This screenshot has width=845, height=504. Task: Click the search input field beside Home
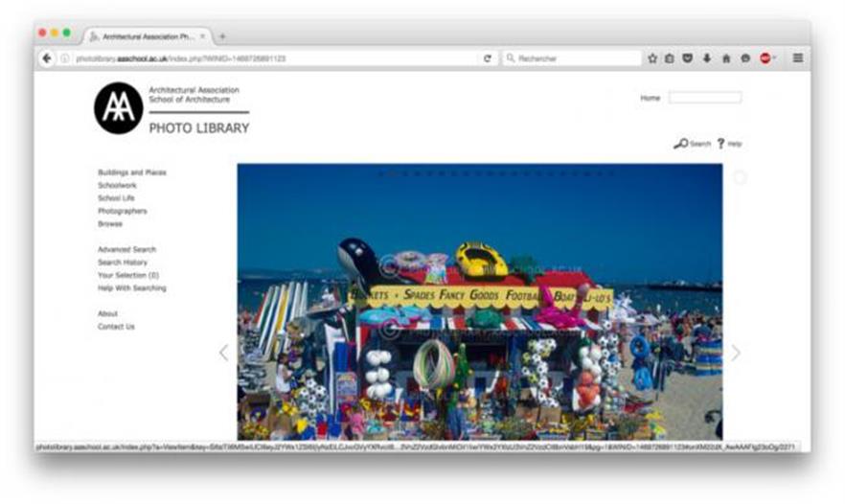coord(704,98)
